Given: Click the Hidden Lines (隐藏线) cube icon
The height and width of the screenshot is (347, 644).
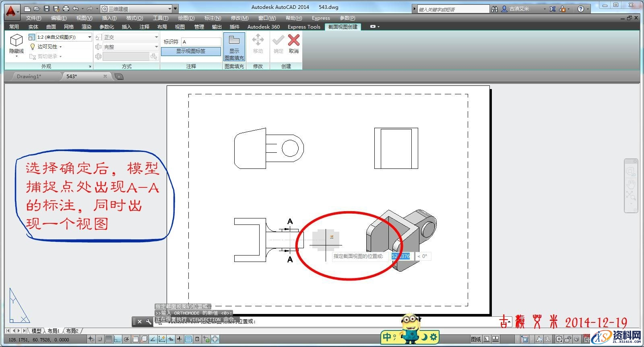Looking at the screenshot, I should (x=16, y=41).
